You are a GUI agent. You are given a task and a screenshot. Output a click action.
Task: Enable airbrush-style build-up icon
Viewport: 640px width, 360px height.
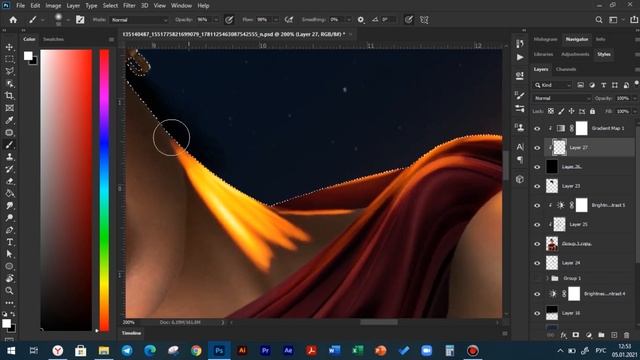(x=289, y=20)
